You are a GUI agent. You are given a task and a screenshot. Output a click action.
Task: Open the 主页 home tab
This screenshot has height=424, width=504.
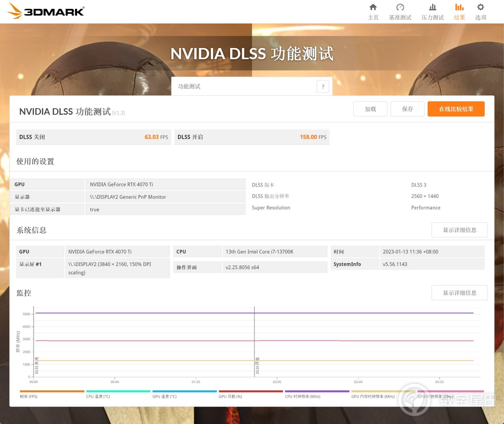point(373,12)
